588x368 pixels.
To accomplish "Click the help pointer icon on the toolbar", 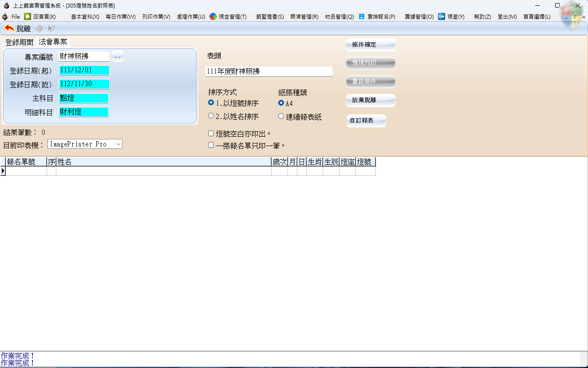I will 50,28.
